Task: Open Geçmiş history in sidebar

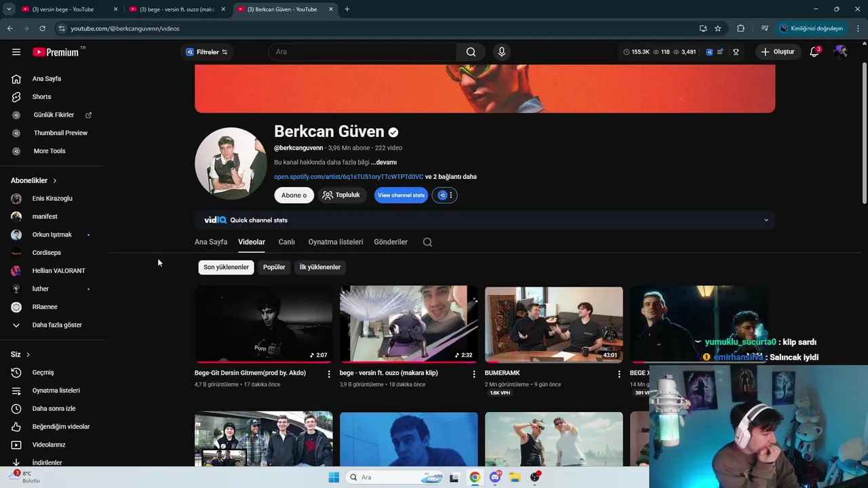Action: click(43, 373)
